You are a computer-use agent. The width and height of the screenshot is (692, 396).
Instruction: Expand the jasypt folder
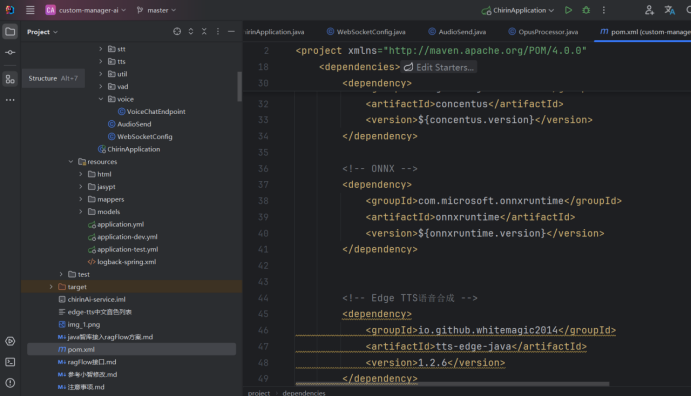pos(81,187)
